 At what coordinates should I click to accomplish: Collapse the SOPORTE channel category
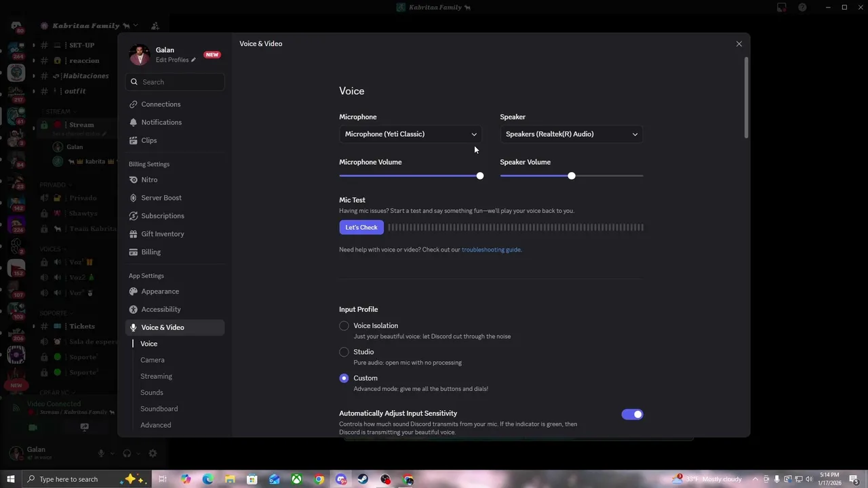coord(56,313)
